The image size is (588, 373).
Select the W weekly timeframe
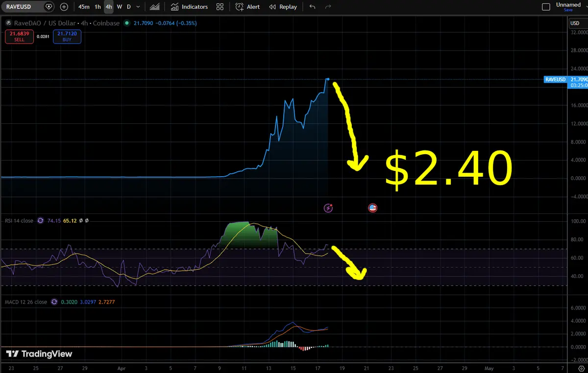pyautogui.click(x=120, y=7)
